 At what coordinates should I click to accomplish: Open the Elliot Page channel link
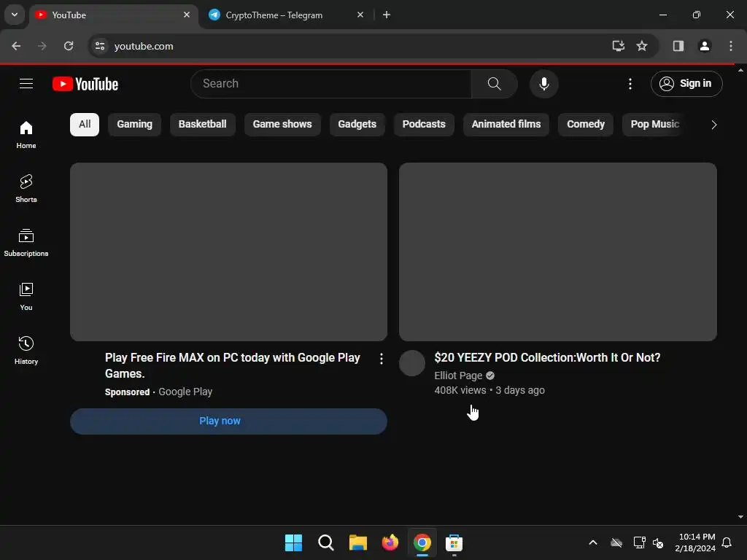(458, 376)
